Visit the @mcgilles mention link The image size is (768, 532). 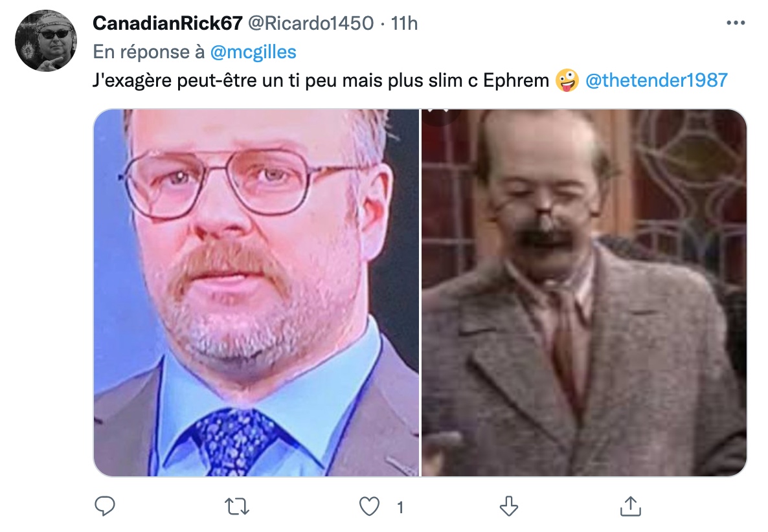pos(253,52)
